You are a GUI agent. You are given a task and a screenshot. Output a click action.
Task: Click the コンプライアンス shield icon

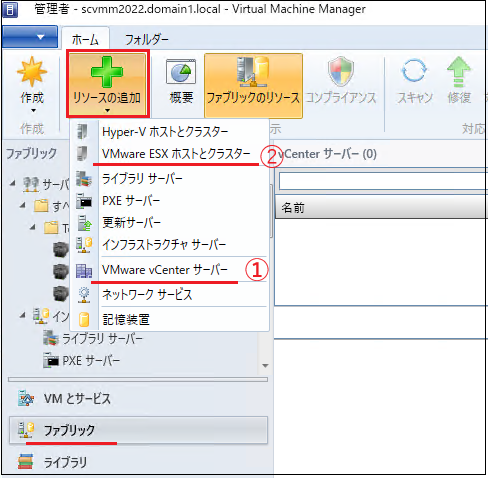pyautogui.click(x=340, y=72)
